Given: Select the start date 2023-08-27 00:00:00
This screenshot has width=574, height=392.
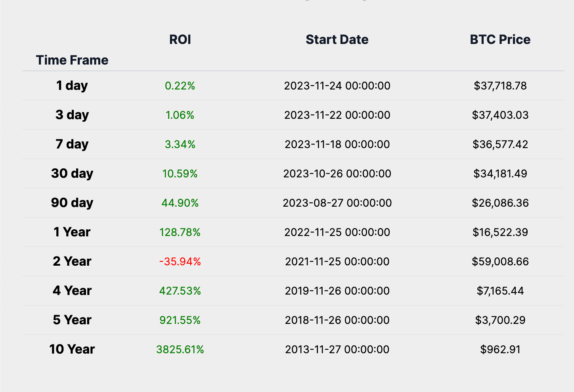Looking at the screenshot, I should coord(337,203).
